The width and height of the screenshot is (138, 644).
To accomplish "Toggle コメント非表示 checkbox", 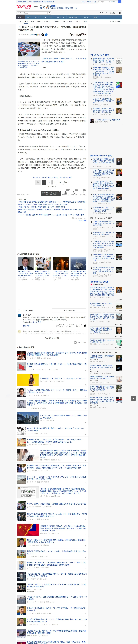I will tap(75, 342).
